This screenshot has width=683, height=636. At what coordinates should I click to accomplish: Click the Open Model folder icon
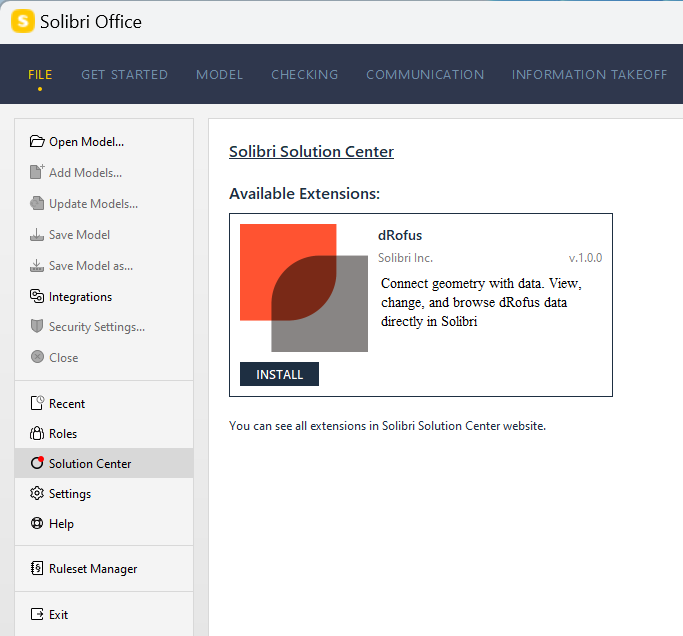click(x=37, y=142)
